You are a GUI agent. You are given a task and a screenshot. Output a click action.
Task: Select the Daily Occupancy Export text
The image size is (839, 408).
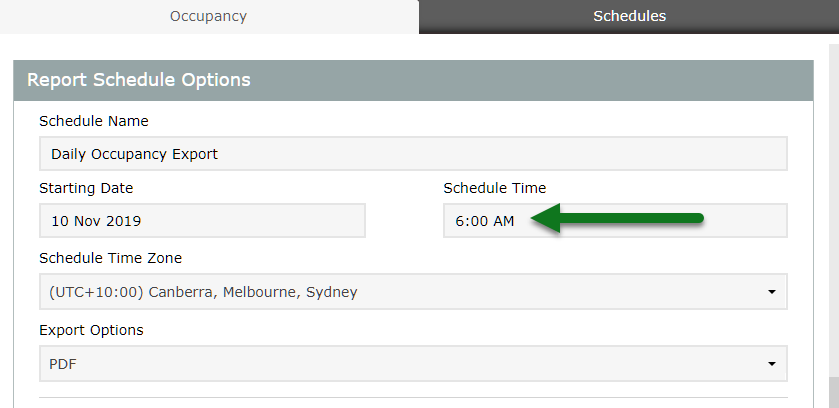(134, 154)
